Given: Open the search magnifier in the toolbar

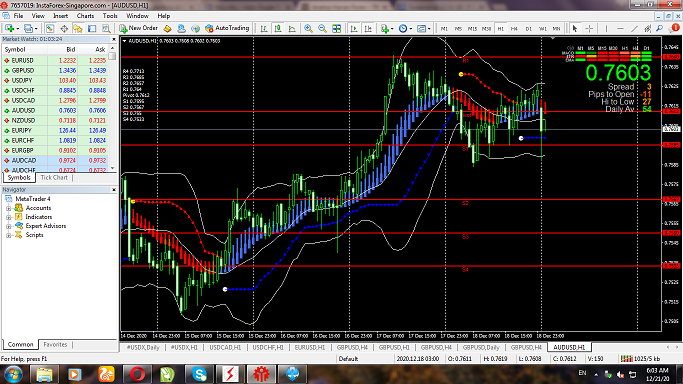Looking at the screenshot, I should point(659,28).
